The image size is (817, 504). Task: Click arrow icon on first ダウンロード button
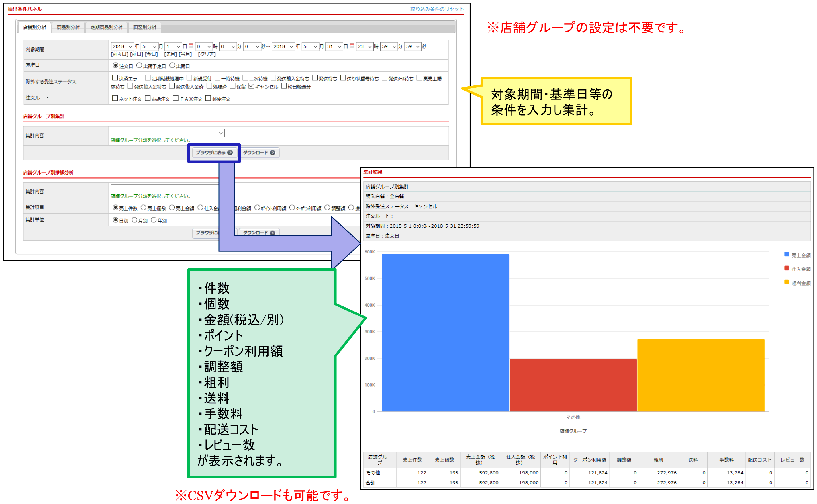click(x=273, y=153)
